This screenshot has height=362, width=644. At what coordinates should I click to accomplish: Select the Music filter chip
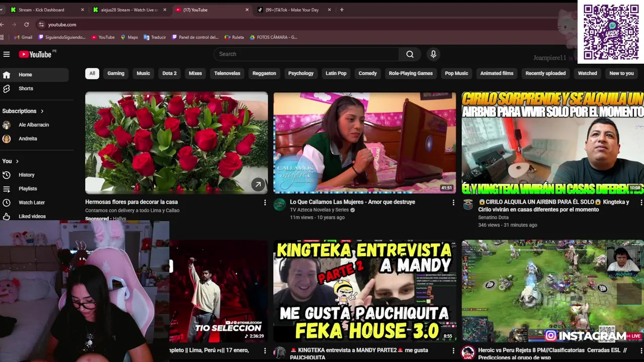[143, 73]
